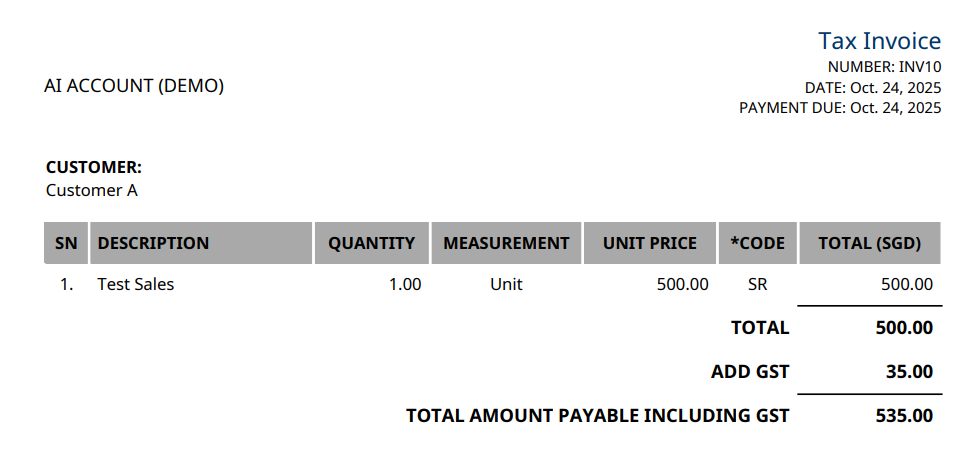The image size is (965, 455).
Task: Click the SR tax code cell
Action: point(757,284)
